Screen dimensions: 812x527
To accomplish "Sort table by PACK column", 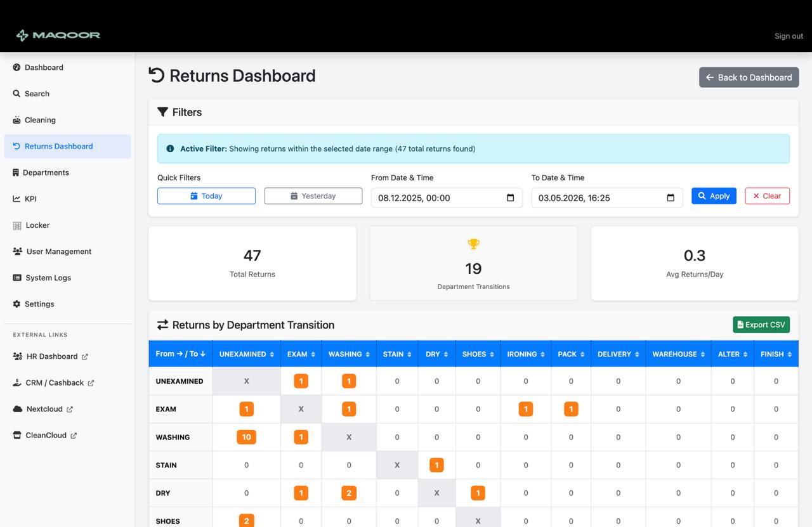I will coord(571,354).
